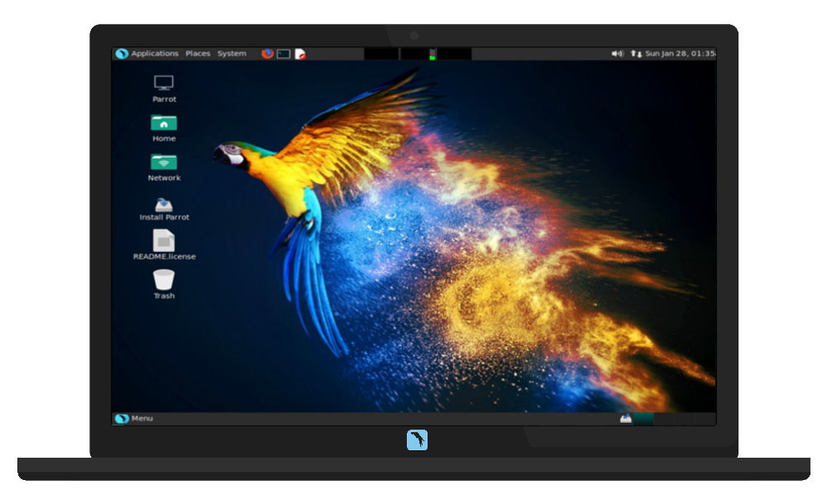Image resolution: width=827 pixels, height=504 pixels.
Task: Click the tray icon in bottom panel
Action: pos(626,419)
